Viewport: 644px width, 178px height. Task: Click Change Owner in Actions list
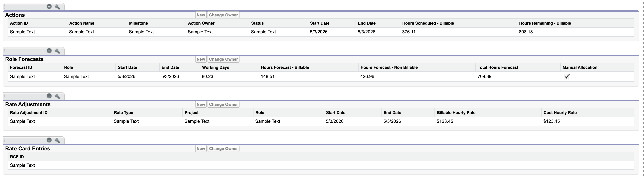(224, 15)
